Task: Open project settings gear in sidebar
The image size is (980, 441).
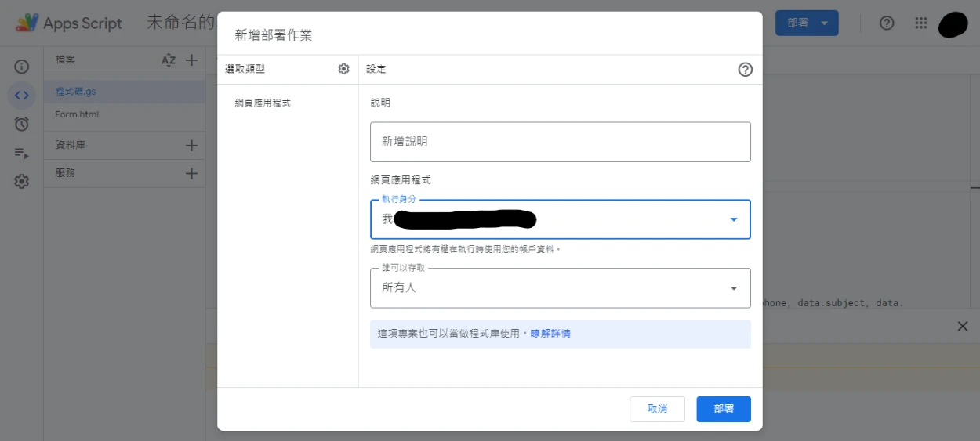Action: [22, 182]
